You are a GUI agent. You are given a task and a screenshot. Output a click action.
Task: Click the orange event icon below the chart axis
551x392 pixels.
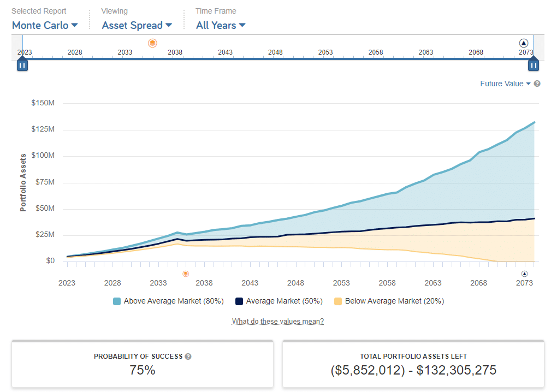(186, 274)
